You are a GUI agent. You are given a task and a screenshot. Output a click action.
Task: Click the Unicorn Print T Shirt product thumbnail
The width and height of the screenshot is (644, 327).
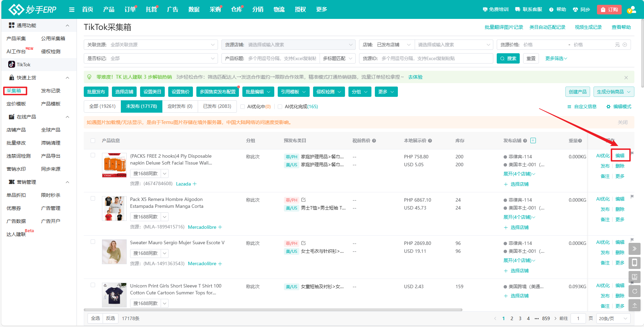point(114,295)
